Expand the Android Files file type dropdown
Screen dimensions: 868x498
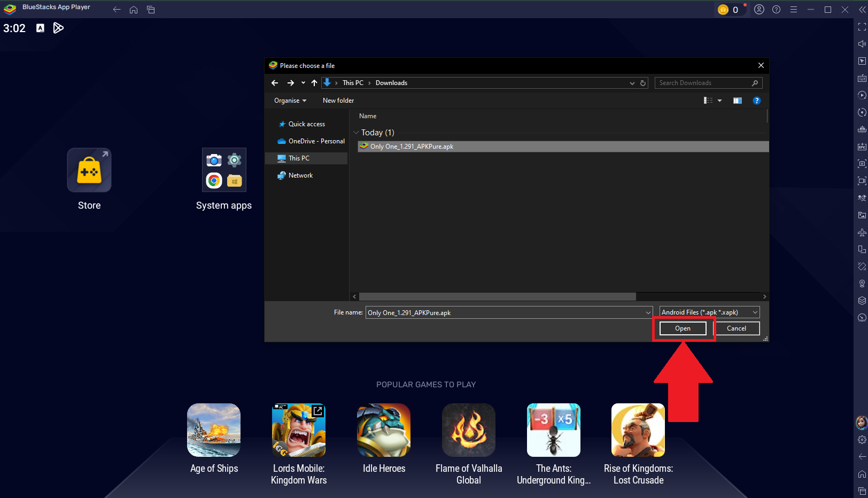pos(755,312)
